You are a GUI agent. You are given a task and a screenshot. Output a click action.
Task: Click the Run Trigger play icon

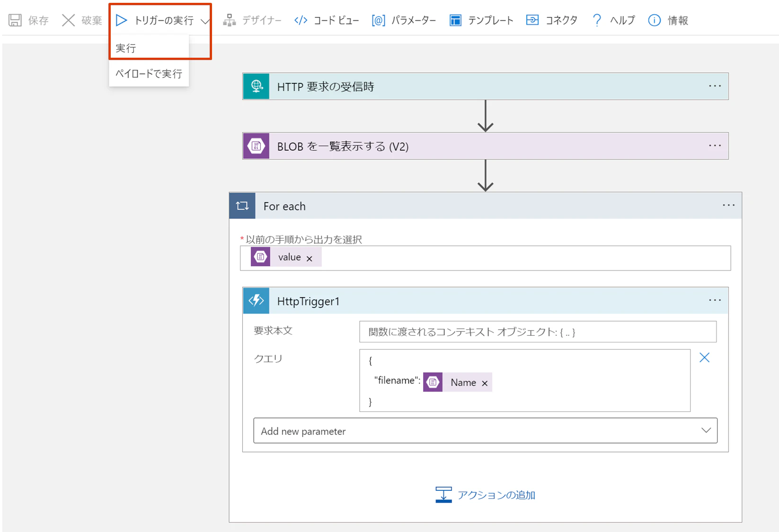tap(122, 20)
